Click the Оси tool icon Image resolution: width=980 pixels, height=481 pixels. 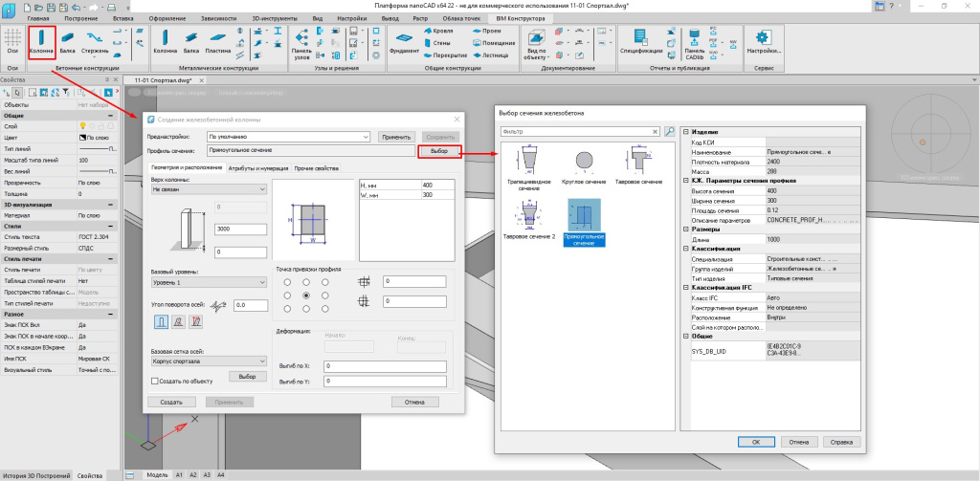point(12,40)
